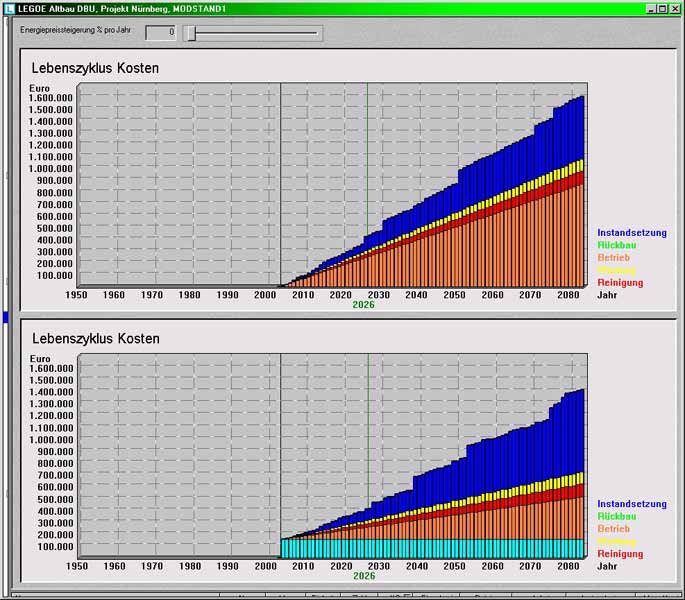Click the cyan bars in lower chart

coord(430,548)
